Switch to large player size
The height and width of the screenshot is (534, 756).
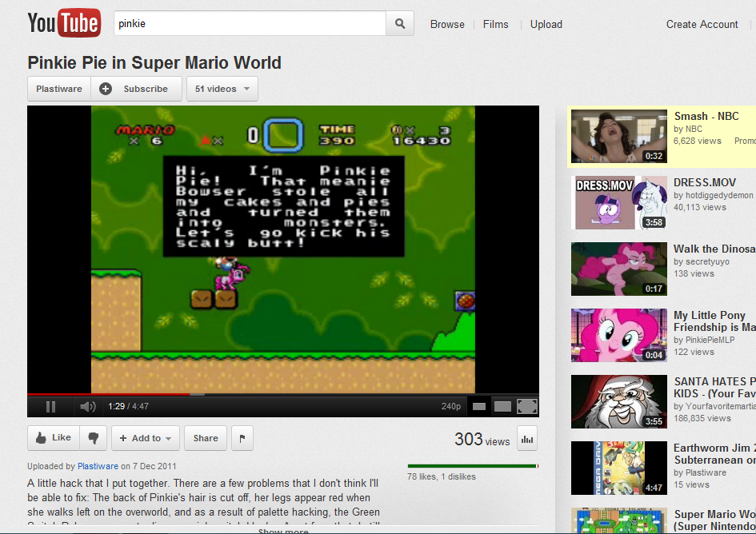[x=502, y=407]
